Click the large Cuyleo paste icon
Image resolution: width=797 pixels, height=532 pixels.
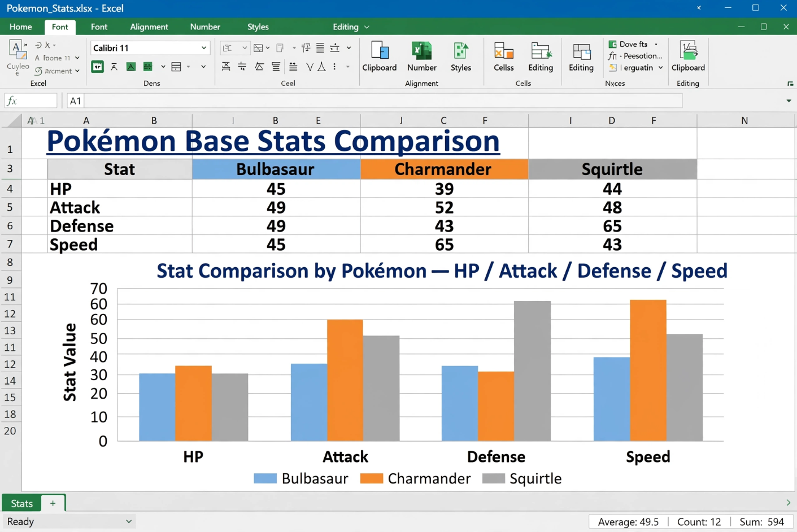[18, 50]
